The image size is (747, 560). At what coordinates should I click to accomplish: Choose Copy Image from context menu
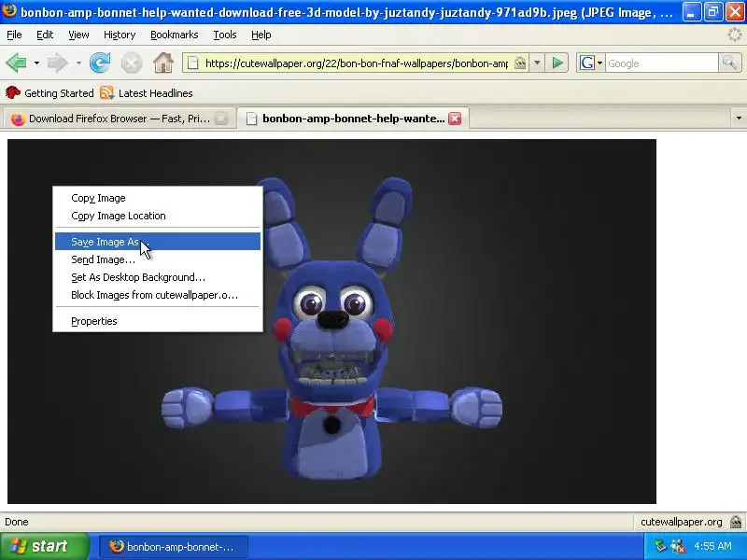(158, 198)
